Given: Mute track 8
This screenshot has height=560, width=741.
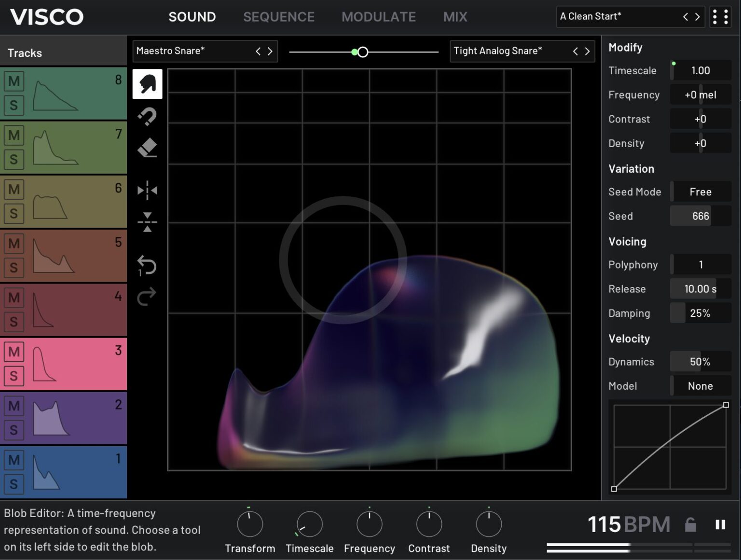Looking at the screenshot, I should pyautogui.click(x=14, y=81).
